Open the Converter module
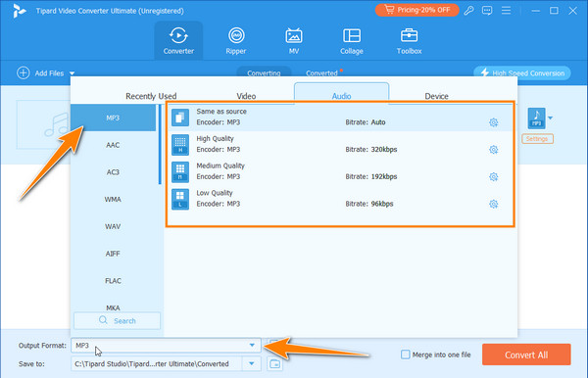 (x=178, y=40)
